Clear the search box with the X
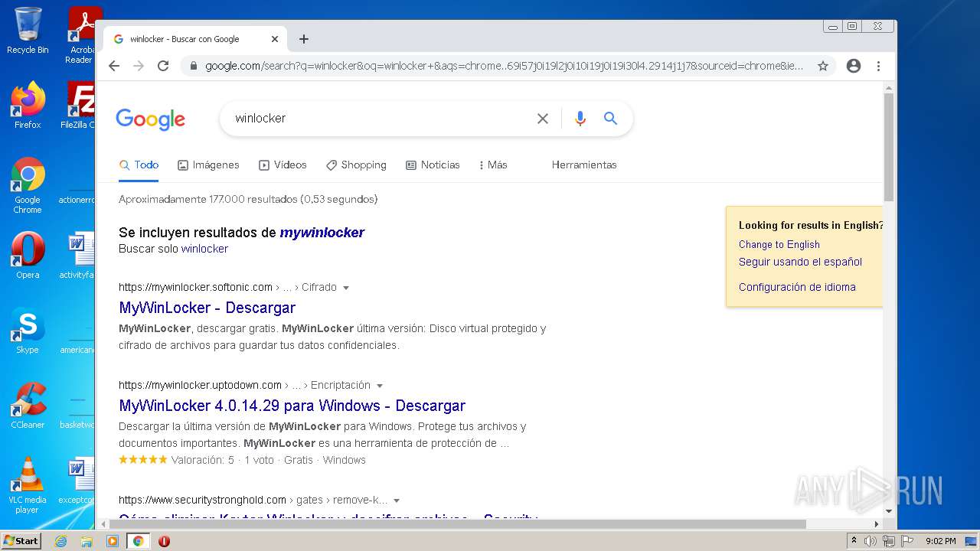The width and height of the screenshot is (980, 551). (x=543, y=119)
